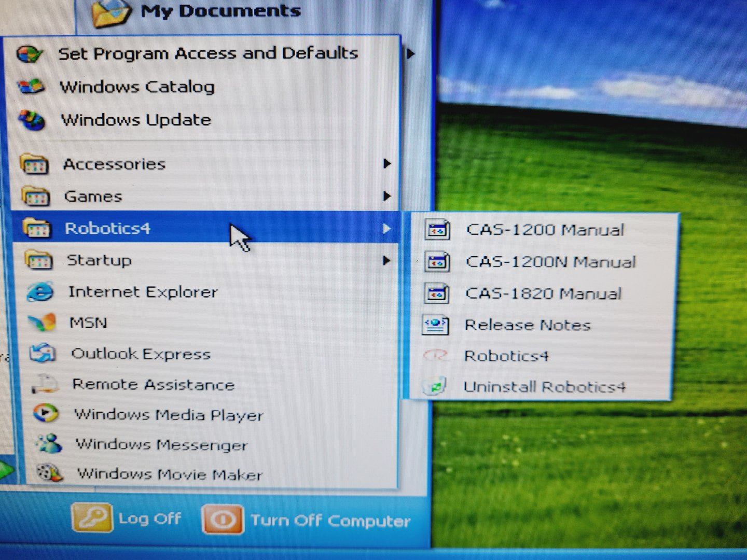Click the MSN butterfly icon

(41, 323)
